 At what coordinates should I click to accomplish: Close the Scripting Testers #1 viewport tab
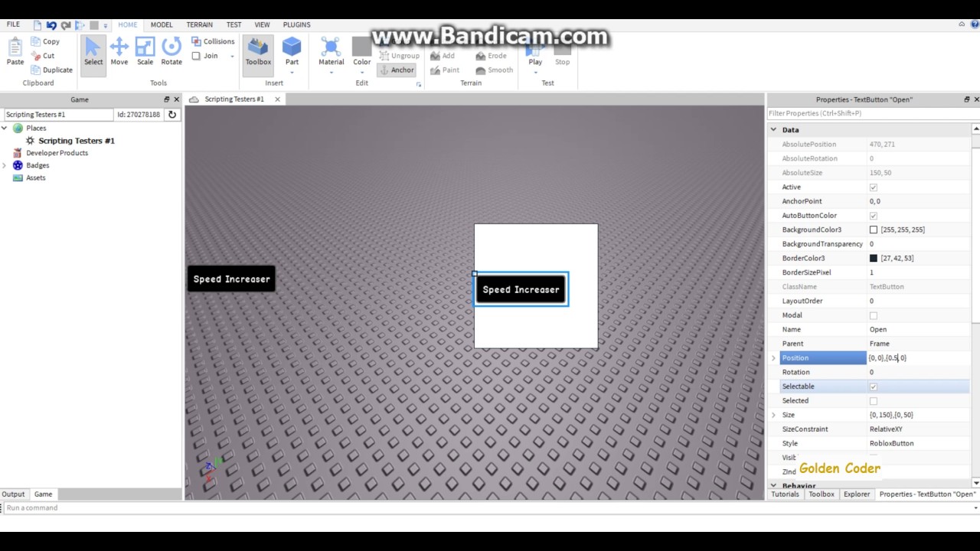coord(277,99)
